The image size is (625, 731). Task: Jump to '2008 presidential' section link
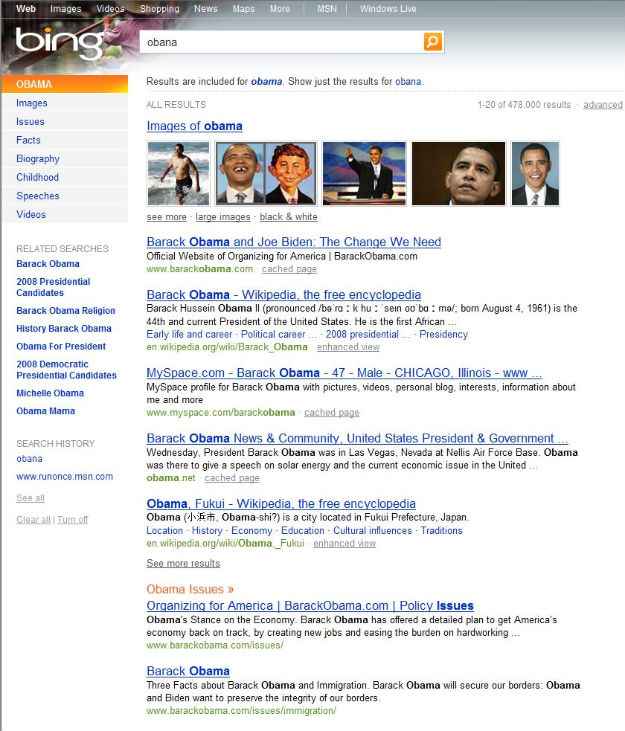click(x=362, y=334)
